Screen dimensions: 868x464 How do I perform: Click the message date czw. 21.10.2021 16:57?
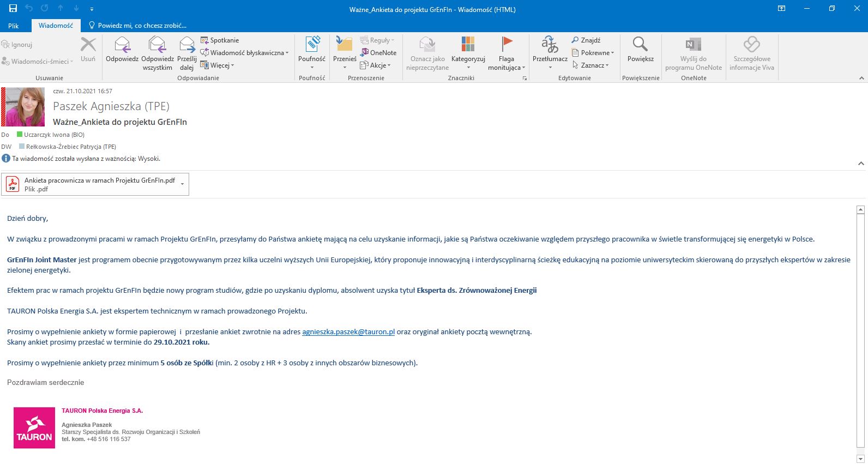click(83, 92)
